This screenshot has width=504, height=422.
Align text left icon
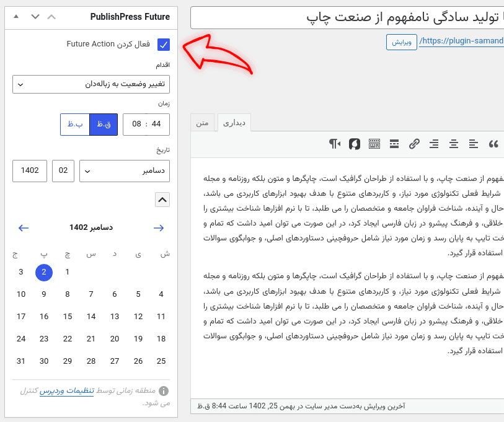(x=474, y=144)
